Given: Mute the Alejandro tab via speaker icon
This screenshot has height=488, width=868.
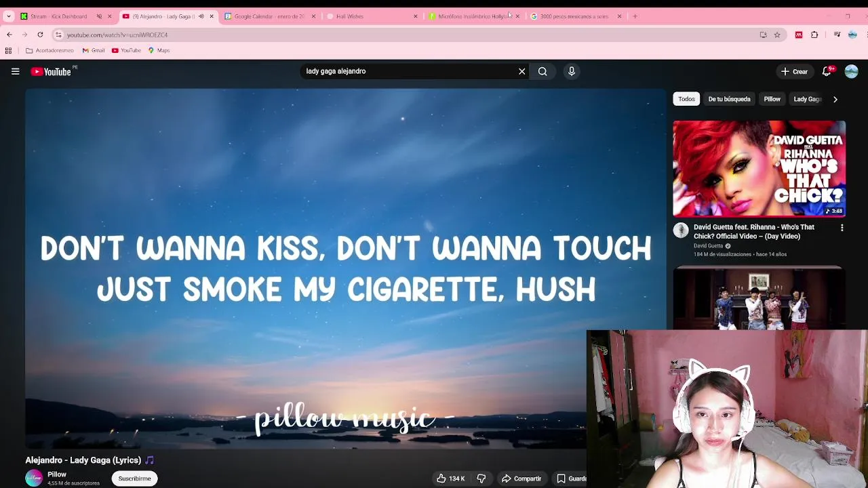Looking at the screenshot, I should pyautogui.click(x=201, y=16).
